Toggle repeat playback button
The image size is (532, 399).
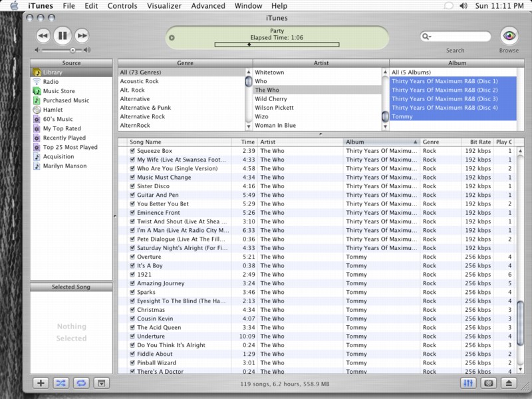(x=81, y=383)
